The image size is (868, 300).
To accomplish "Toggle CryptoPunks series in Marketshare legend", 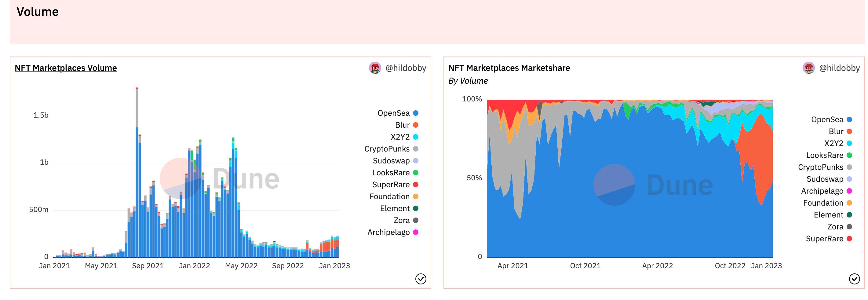I will (x=820, y=167).
